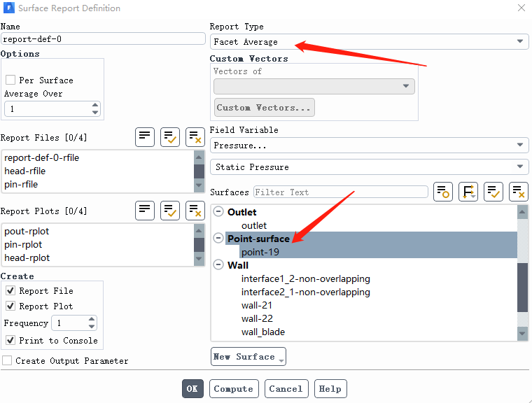Click the Surfaces Filter Text field
The image size is (532, 403).
click(340, 192)
